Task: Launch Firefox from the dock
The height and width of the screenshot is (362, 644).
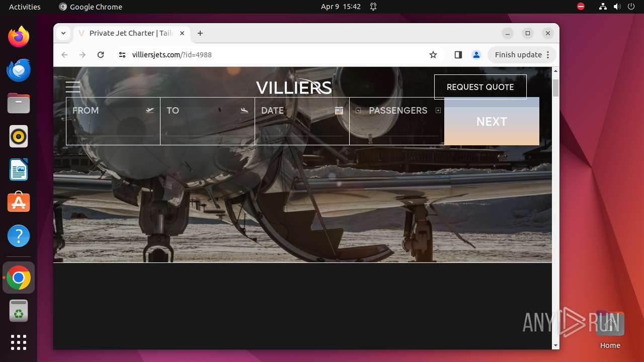Action: click(19, 37)
